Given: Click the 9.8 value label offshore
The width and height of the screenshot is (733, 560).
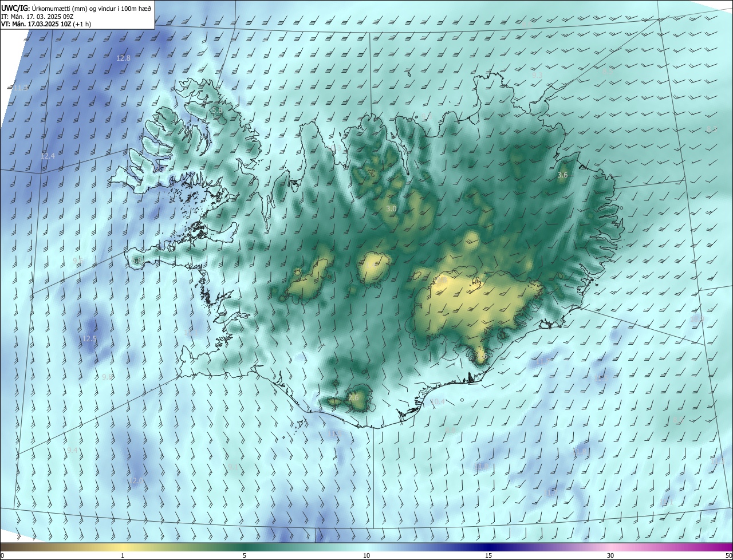Looking at the screenshot, I should click(x=107, y=377).
